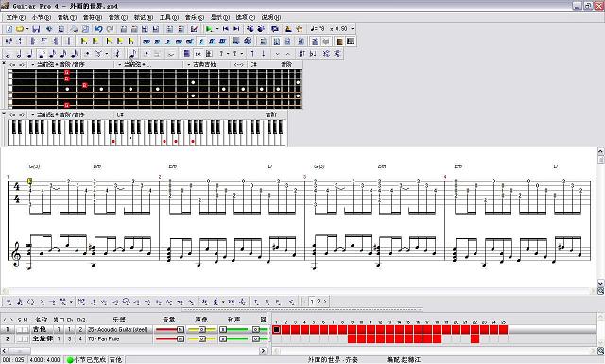This screenshot has height=364, width=605.
Task: Adjust the 主旋律 track chorus slider
Action: pos(233,338)
